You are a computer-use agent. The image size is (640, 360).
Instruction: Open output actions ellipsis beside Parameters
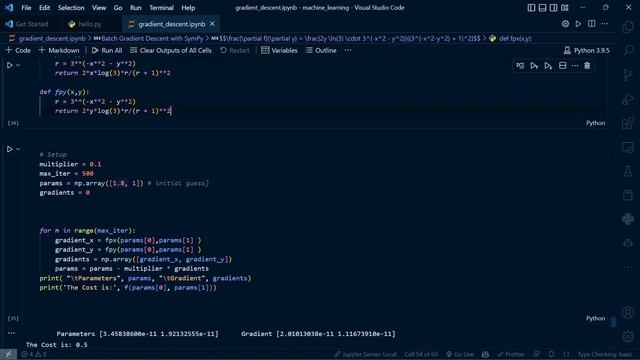tap(11, 333)
